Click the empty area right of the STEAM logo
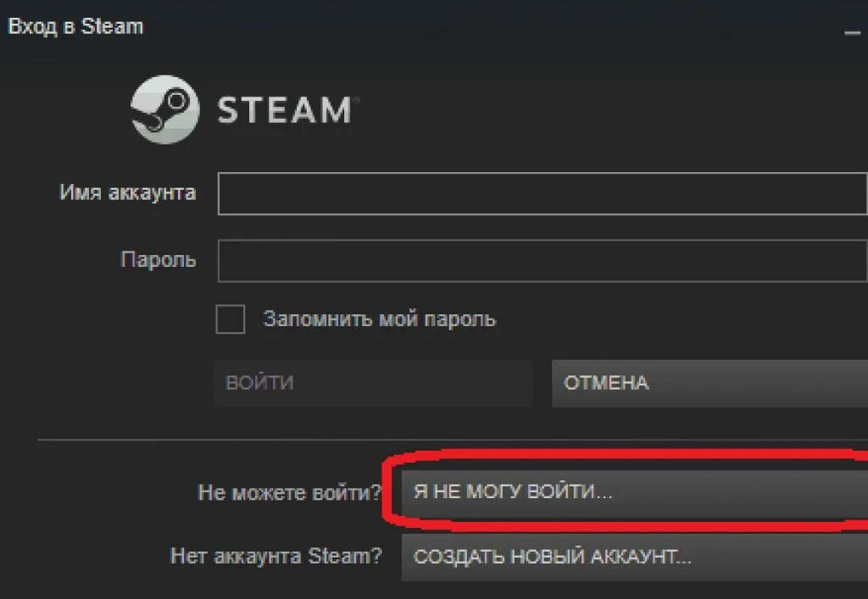The width and height of the screenshot is (868, 599). [x=609, y=109]
